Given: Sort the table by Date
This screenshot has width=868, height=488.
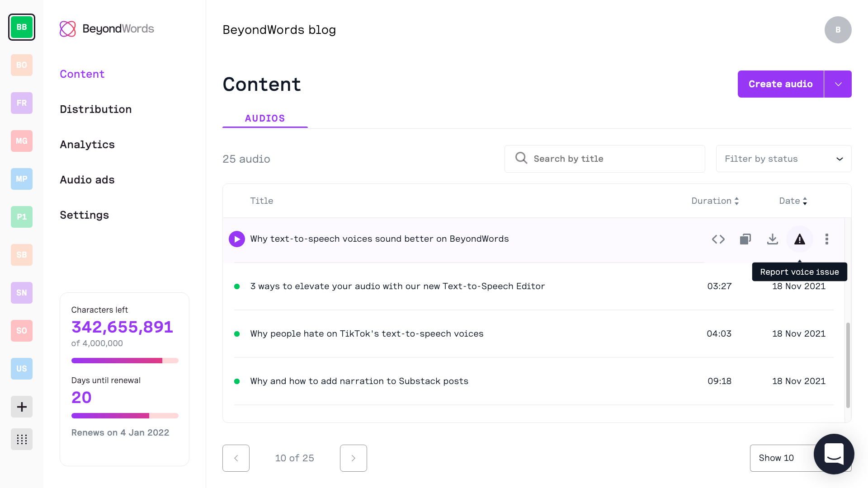Looking at the screenshot, I should pos(793,201).
